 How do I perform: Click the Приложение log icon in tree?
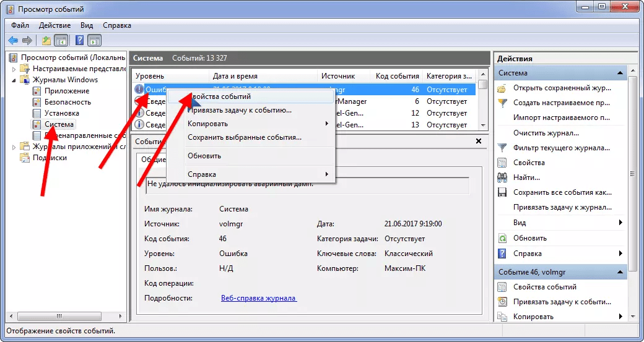(37, 91)
